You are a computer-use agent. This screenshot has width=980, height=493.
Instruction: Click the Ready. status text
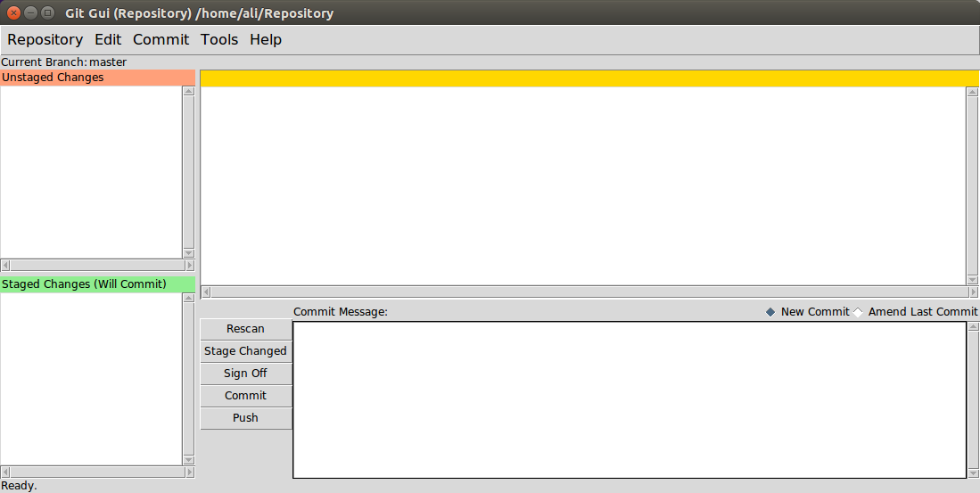coord(19,486)
